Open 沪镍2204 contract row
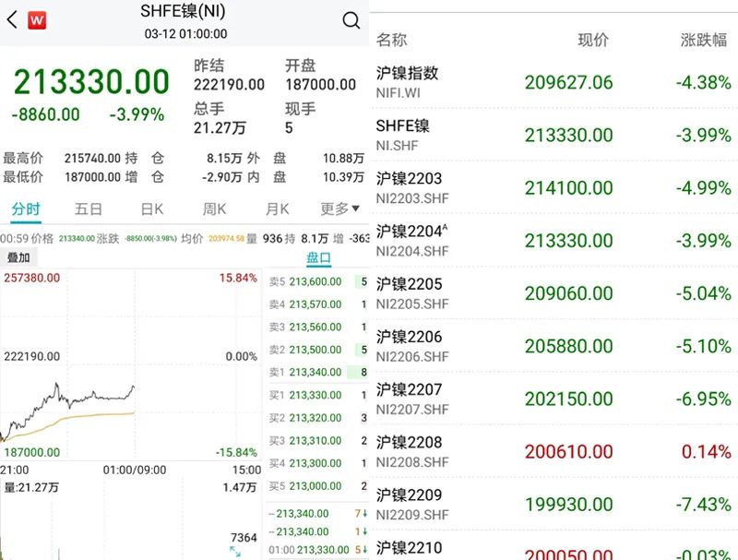 [553, 241]
